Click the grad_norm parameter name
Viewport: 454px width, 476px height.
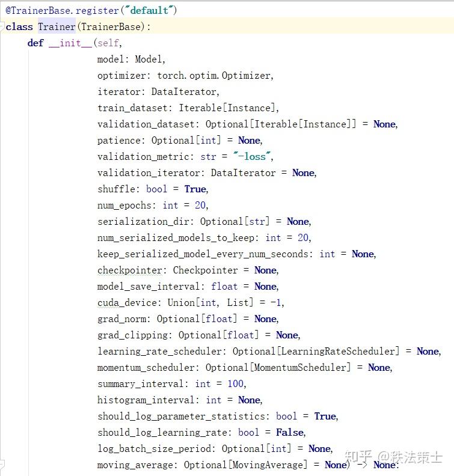click(x=121, y=319)
